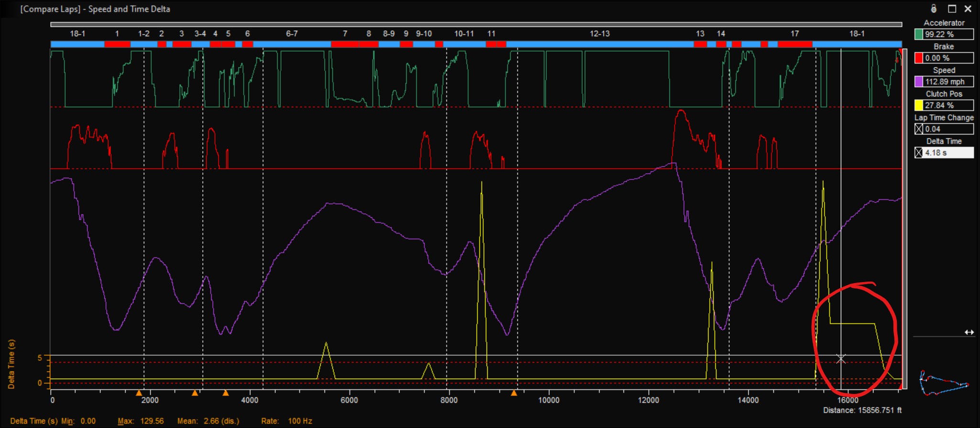Click the crosshair cursor marker on graph
Screen dimensions: 980x428
(x=841, y=359)
